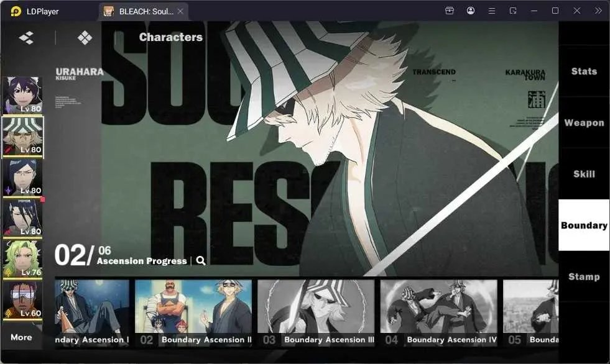Viewport: 610px width, 364px height.
Task: Expand the LDPlayer side toolbar with double chevron
Action: (598, 11)
